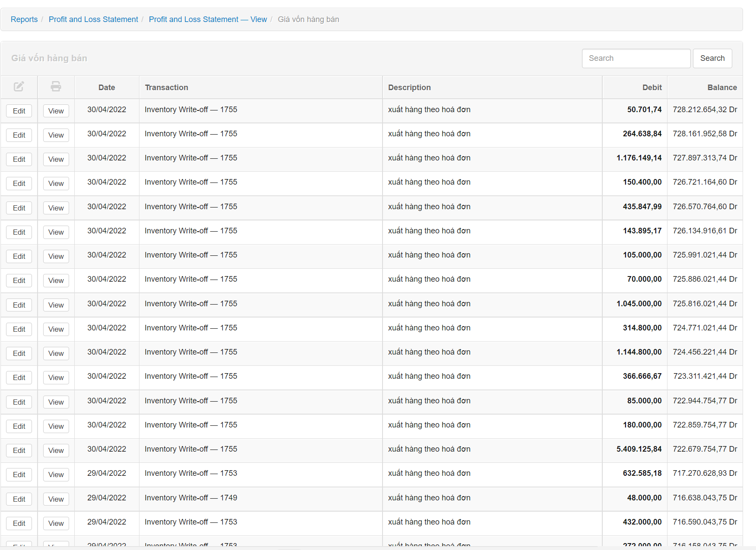The image size is (756, 550).
Task: Open the Reports breadcrumb link
Action: tap(24, 19)
